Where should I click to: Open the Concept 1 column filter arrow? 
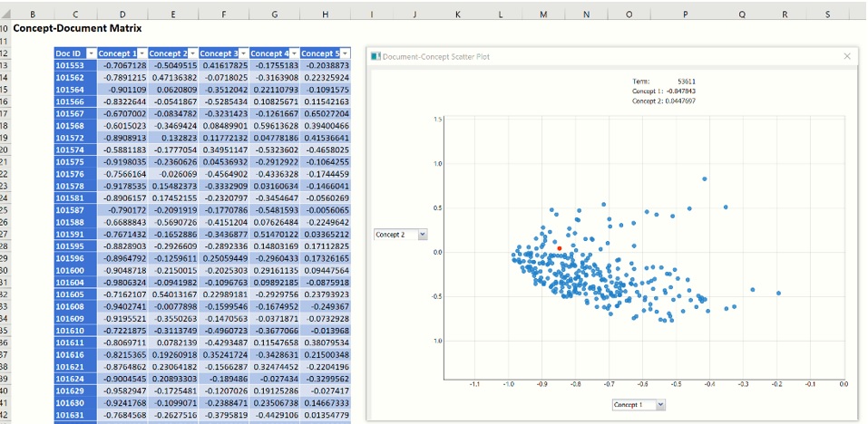pos(141,53)
